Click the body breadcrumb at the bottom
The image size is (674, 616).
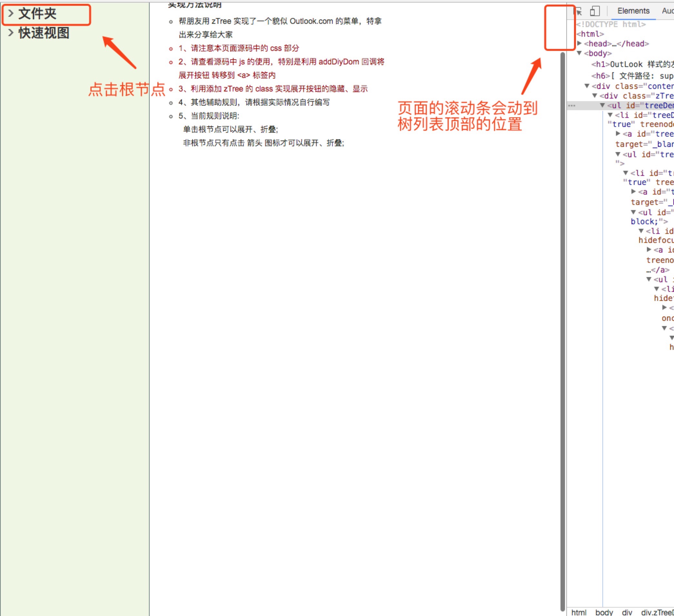click(604, 612)
